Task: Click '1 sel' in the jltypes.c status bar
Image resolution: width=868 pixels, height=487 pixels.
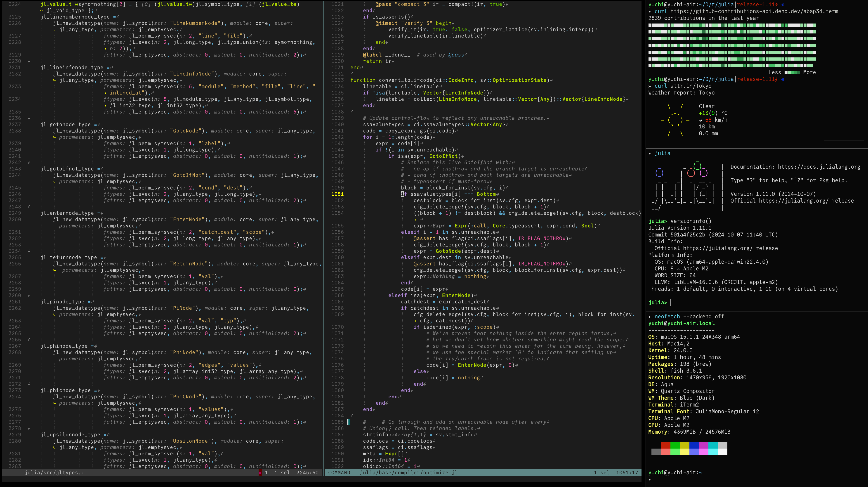Action: [282, 473]
